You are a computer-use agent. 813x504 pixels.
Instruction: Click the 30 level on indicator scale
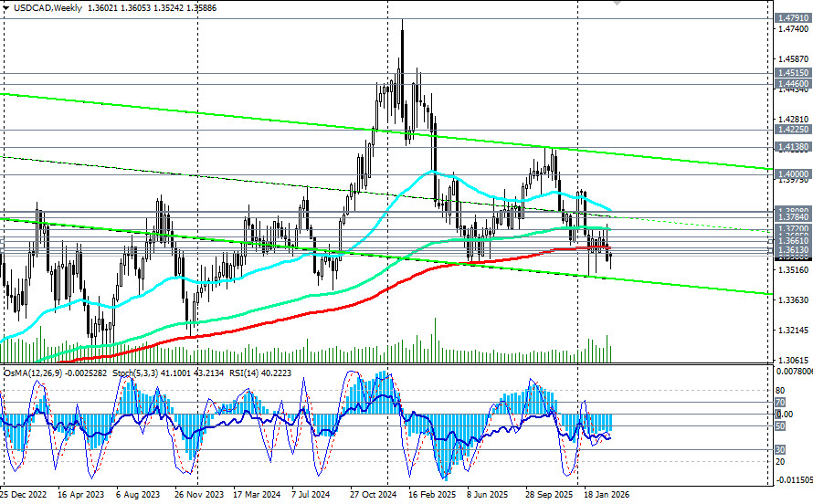780,450
